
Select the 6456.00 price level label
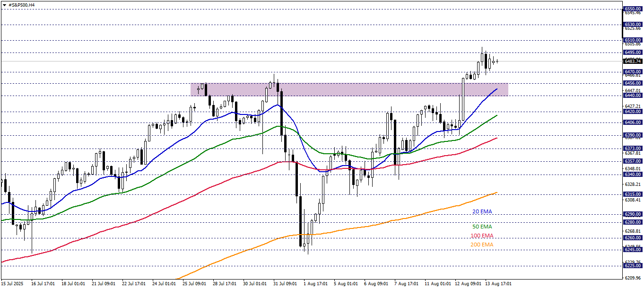(x=633, y=83)
